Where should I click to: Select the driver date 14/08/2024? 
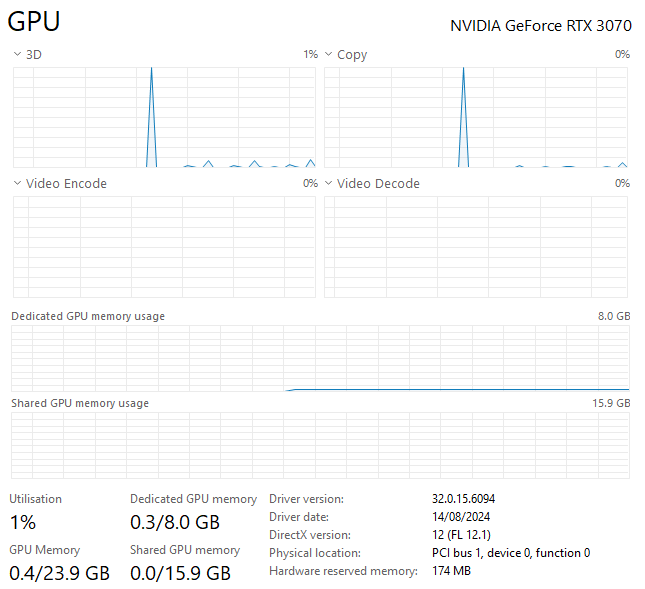pyautogui.click(x=460, y=517)
